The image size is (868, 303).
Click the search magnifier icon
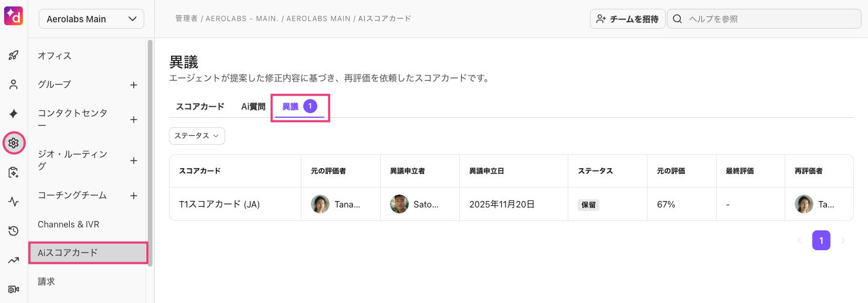677,19
